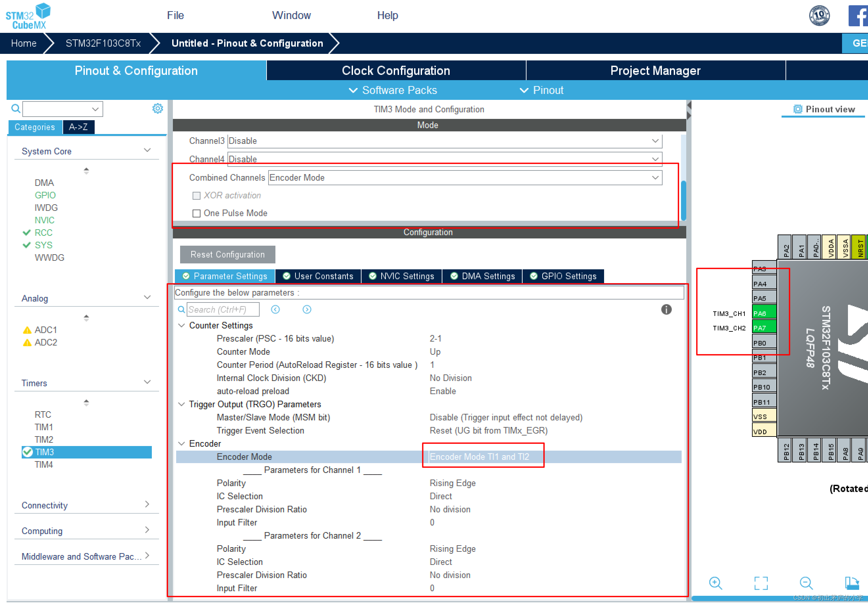Click the settings gear icon in categories panel
868x604 pixels.
pos(157,109)
